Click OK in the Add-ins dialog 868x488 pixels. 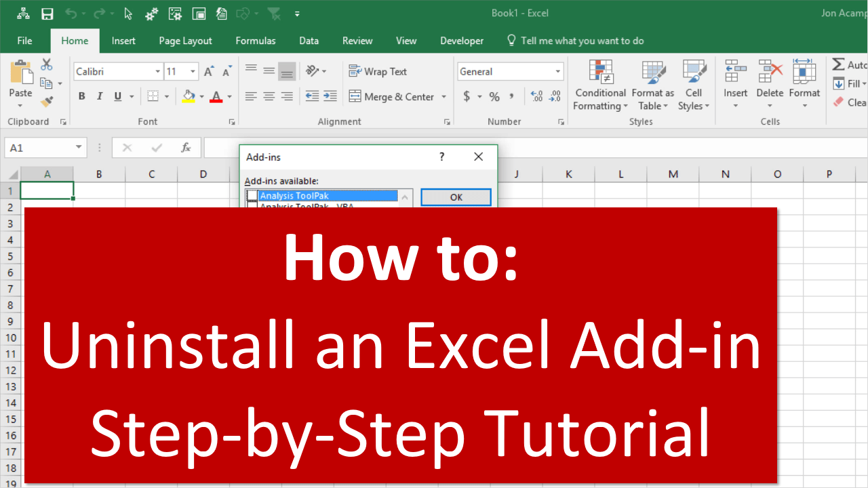456,197
